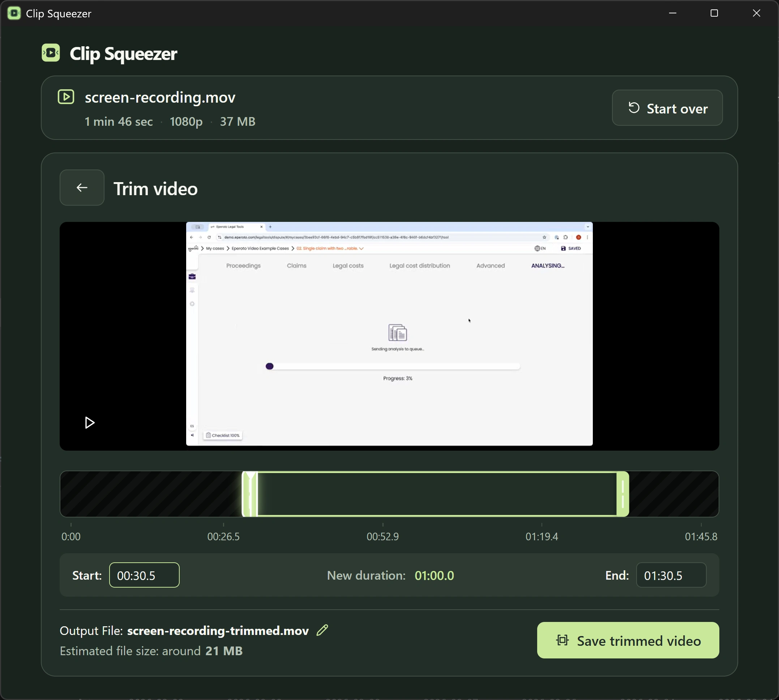Click the output file name screen-recording-trimmed.mov
The width and height of the screenshot is (779, 700).
(x=218, y=631)
